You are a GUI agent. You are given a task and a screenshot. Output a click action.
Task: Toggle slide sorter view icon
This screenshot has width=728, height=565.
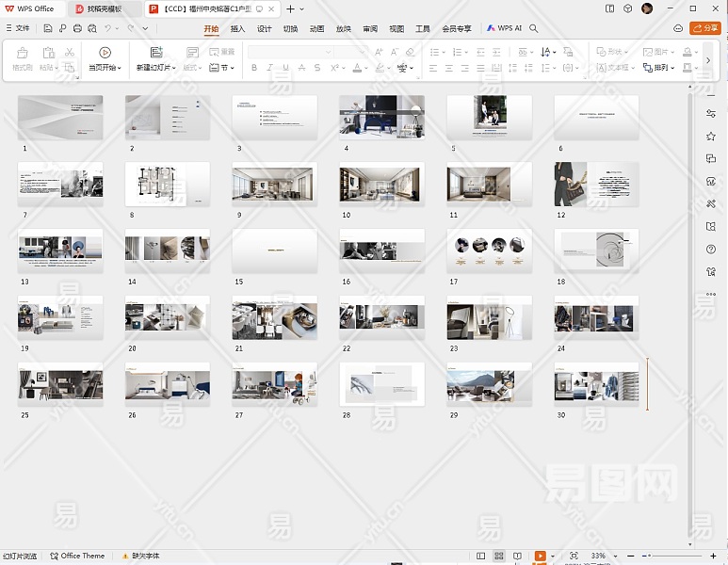pos(499,557)
